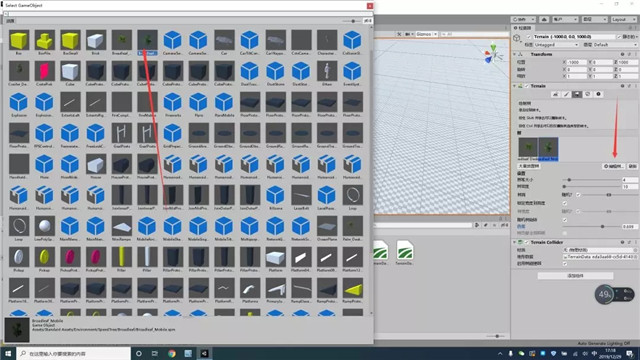
Task: Disable the Terrain component checkbox
Action: [x=527, y=86]
